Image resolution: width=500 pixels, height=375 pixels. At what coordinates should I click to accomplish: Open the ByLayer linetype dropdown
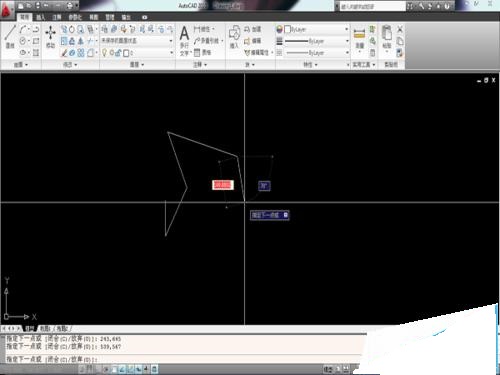316,53
